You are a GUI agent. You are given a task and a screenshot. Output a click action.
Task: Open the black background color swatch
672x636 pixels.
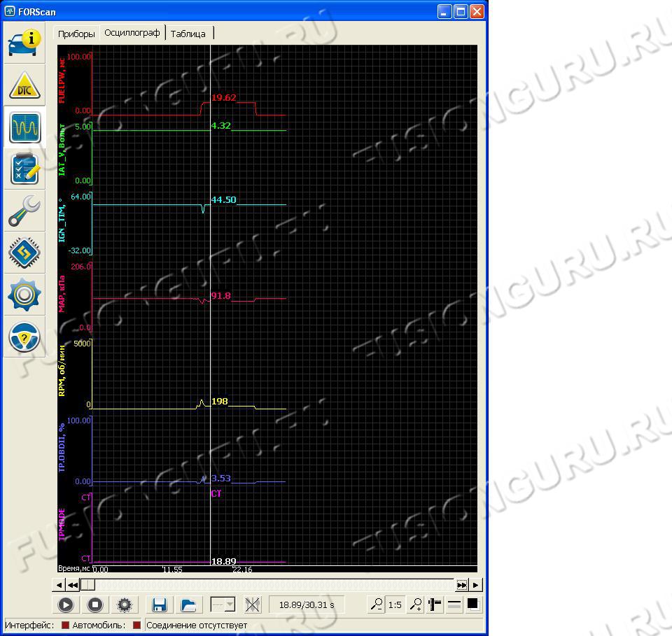(472, 604)
